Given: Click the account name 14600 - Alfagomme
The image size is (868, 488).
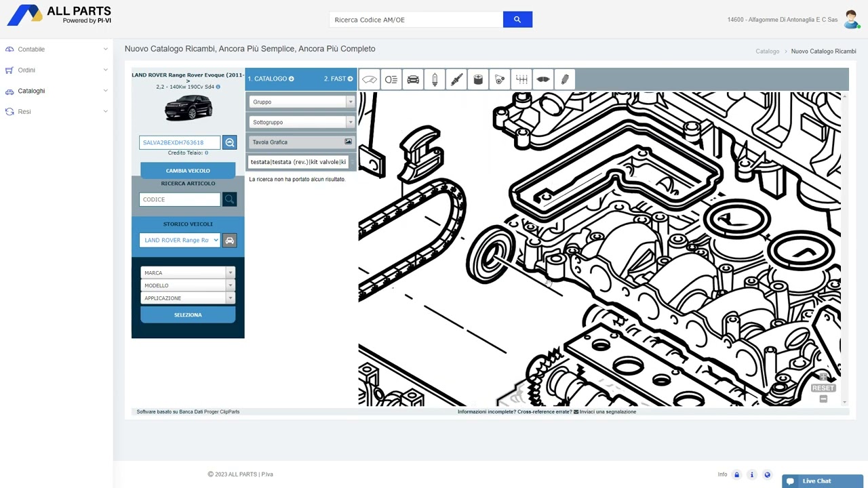Looking at the screenshot, I should click(783, 20).
